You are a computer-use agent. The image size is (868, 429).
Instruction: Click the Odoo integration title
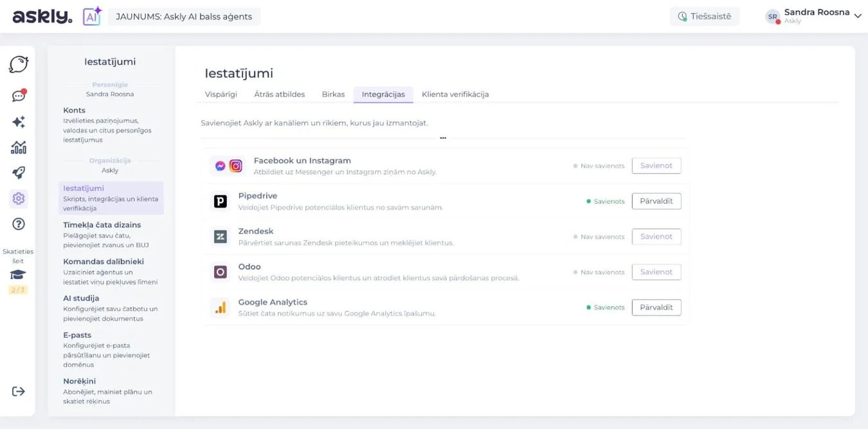(249, 267)
